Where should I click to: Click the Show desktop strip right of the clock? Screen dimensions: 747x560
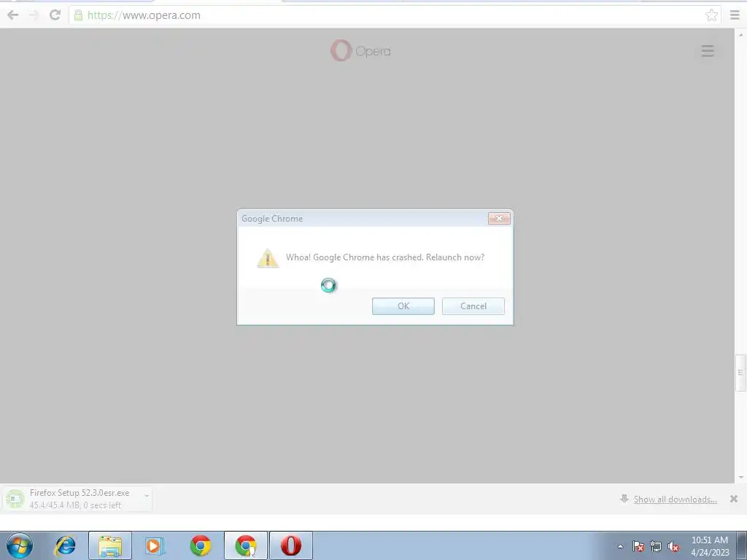(x=742, y=545)
